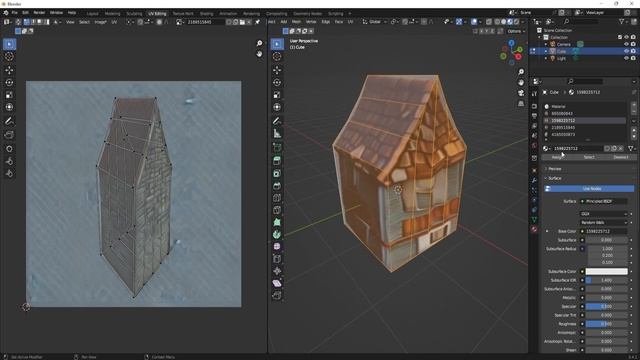This screenshot has height=360, width=640.
Task: Click the Select material button
Action: [589, 157]
